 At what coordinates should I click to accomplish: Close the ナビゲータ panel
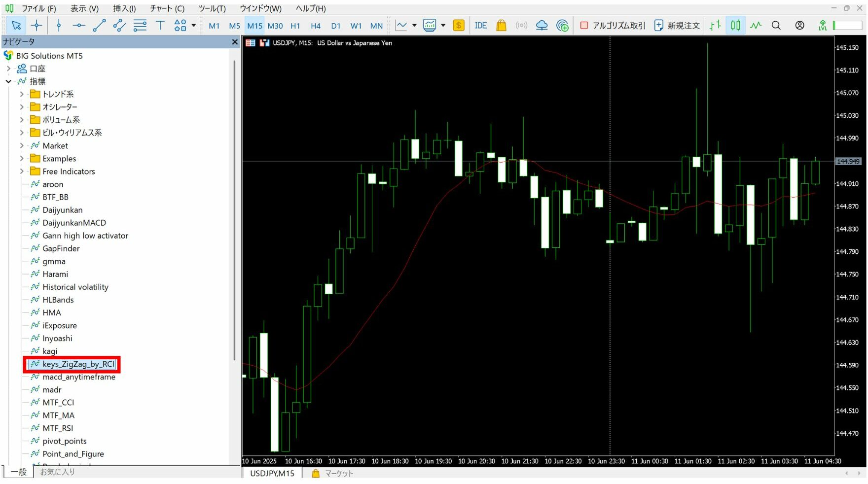(x=235, y=42)
